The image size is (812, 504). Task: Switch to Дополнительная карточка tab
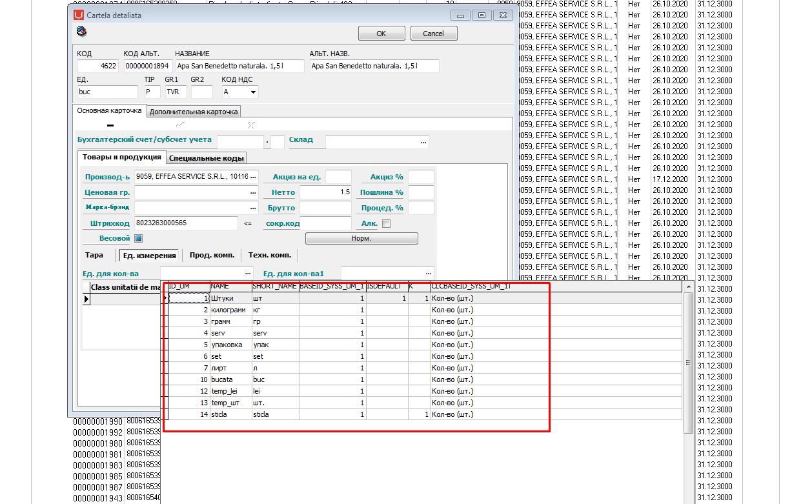tap(194, 112)
